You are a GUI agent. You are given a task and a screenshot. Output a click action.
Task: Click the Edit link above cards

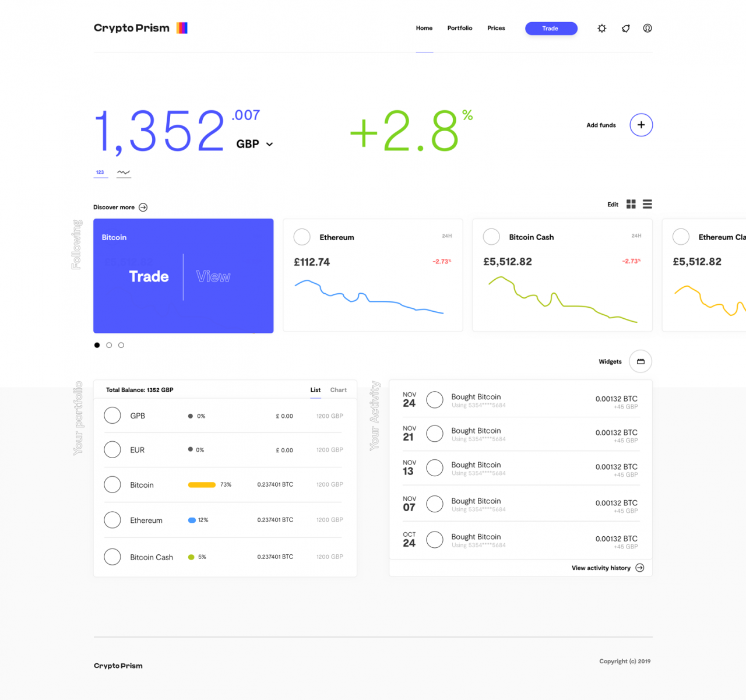(613, 205)
